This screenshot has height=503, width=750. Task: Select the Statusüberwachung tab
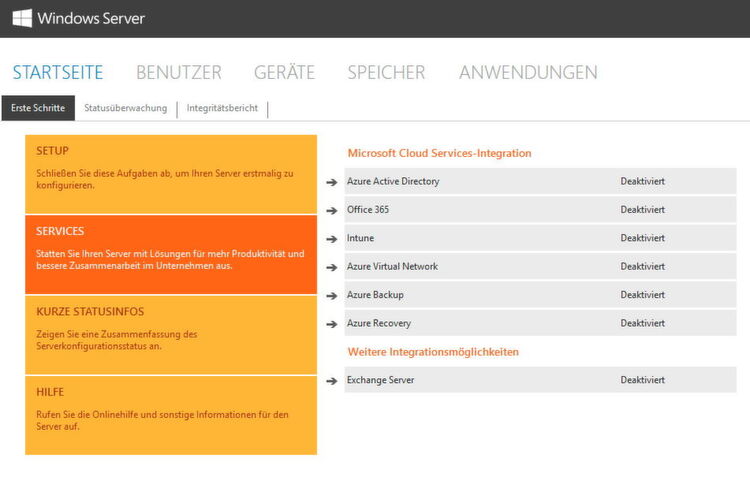point(126,108)
